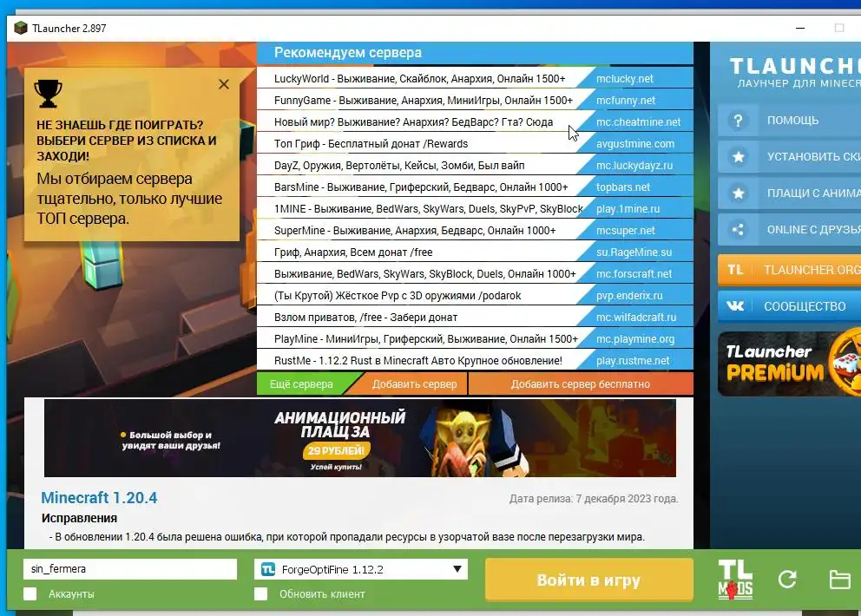This screenshot has height=616, width=861.
Task: Click the star icon beside ПЛАЩИ С АНИМАЦИЕЙ
Action: [739, 193]
